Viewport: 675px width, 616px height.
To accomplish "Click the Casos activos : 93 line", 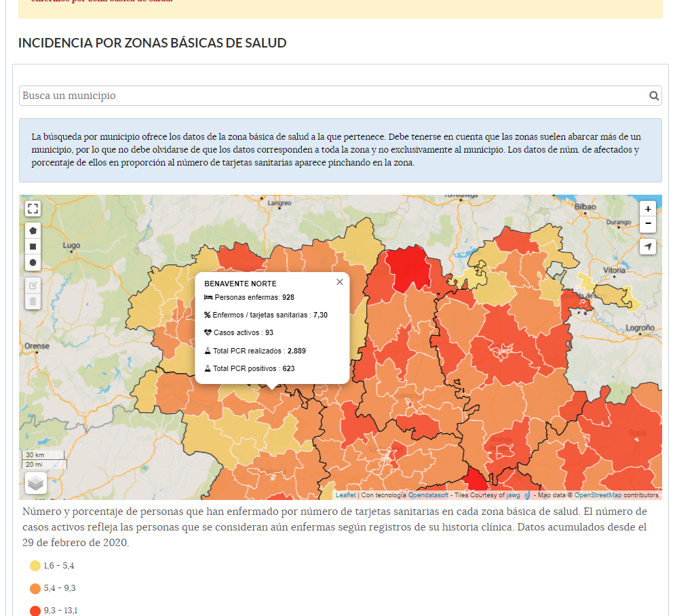I will click(239, 332).
